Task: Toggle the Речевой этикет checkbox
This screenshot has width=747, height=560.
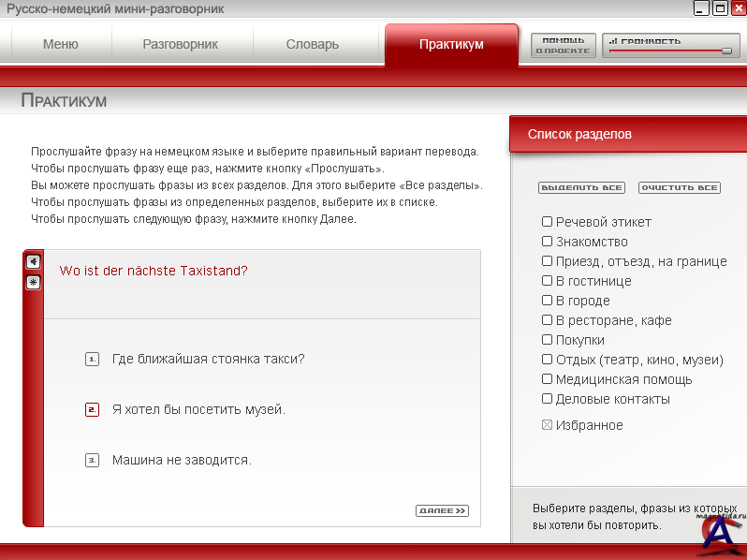Action: point(547,222)
